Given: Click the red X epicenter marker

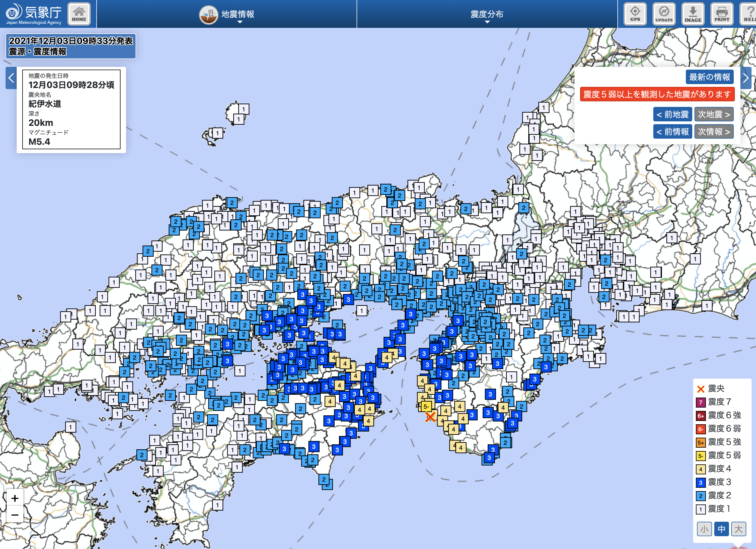Looking at the screenshot, I should [x=430, y=417].
